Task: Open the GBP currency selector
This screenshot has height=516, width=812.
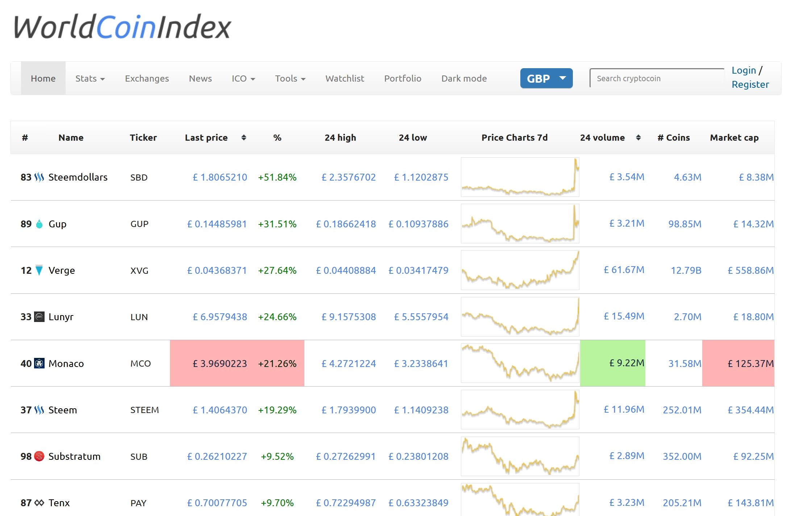Action: [546, 78]
